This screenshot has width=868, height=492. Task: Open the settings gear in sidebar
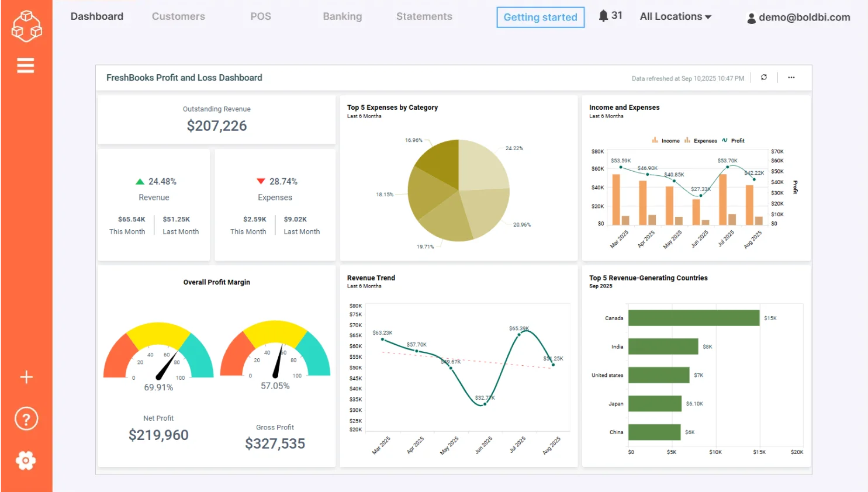[x=26, y=460]
